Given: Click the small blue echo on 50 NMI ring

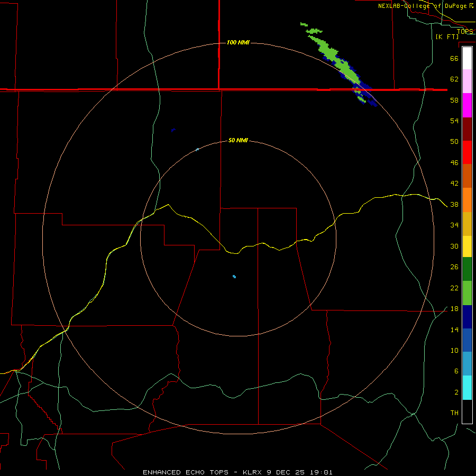Looking at the screenshot, I should (x=197, y=149).
